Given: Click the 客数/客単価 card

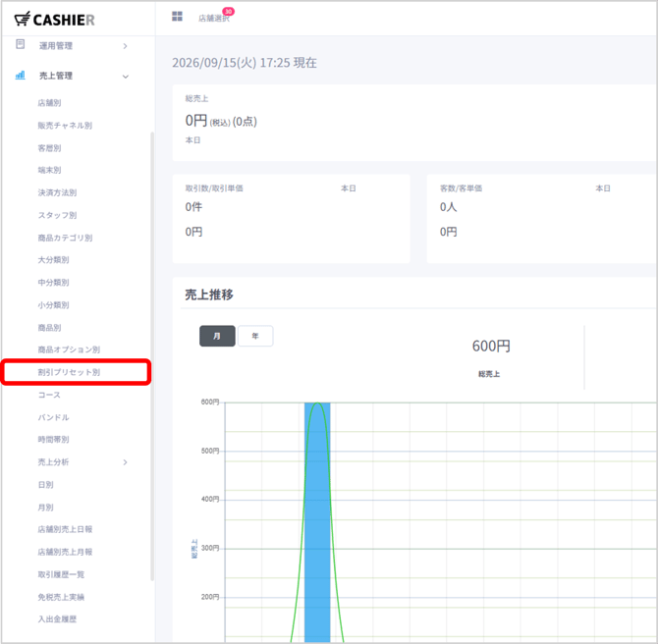Looking at the screenshot, I should pyautogui.click(x=541, y=219).
